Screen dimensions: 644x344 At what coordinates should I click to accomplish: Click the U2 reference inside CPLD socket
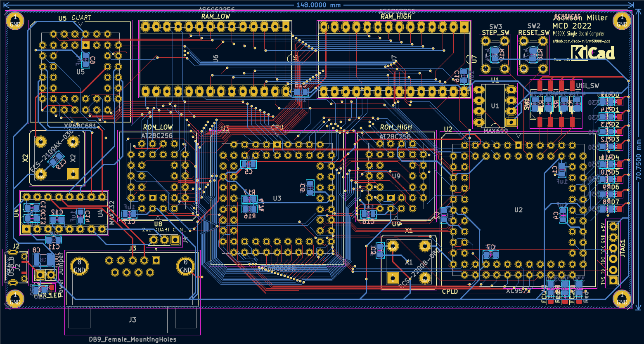tap(519, 210)
